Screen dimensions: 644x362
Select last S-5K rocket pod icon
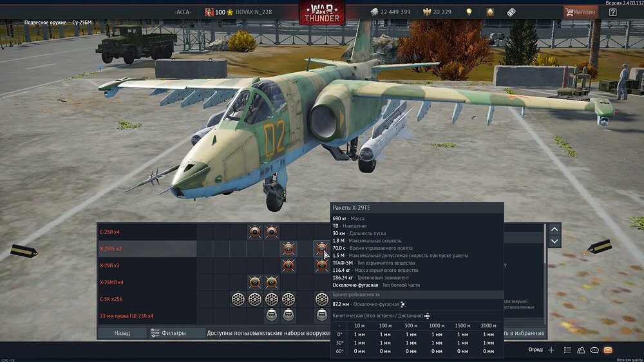coord(321,299)
